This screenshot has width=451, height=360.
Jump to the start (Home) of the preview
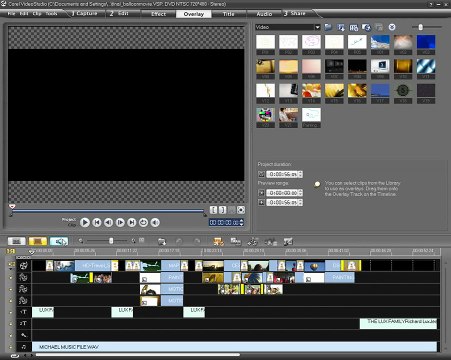tap(97, 222)
